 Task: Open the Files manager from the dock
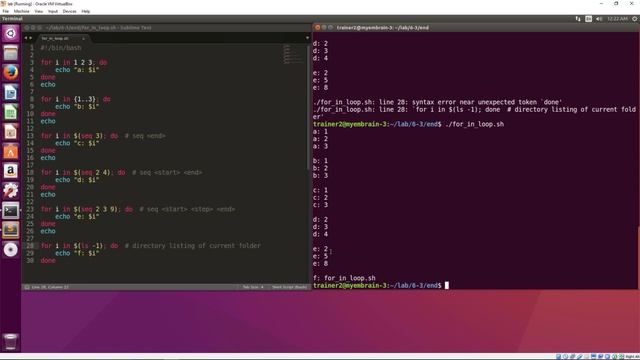(10, 53)
